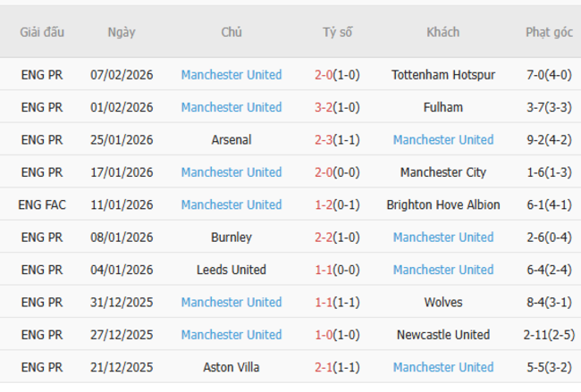
Task: Click the Burnley team name
Action: [232, 238]
